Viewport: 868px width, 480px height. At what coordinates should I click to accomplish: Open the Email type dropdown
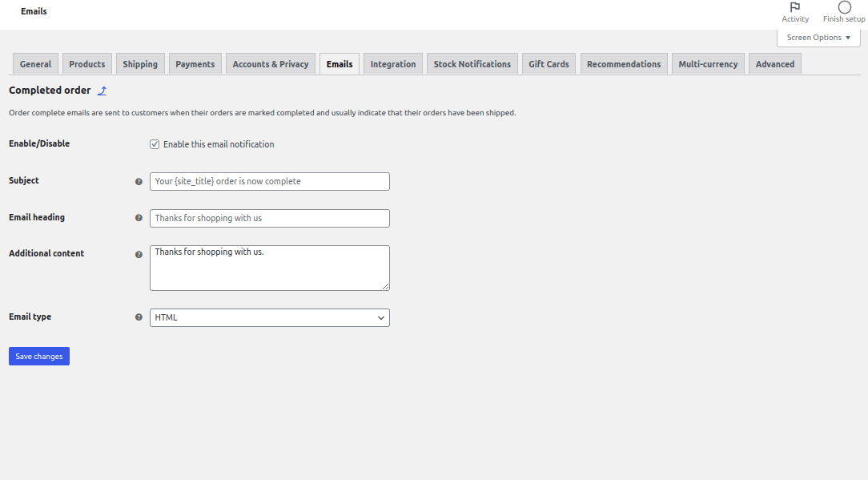(x=269, y=317)
